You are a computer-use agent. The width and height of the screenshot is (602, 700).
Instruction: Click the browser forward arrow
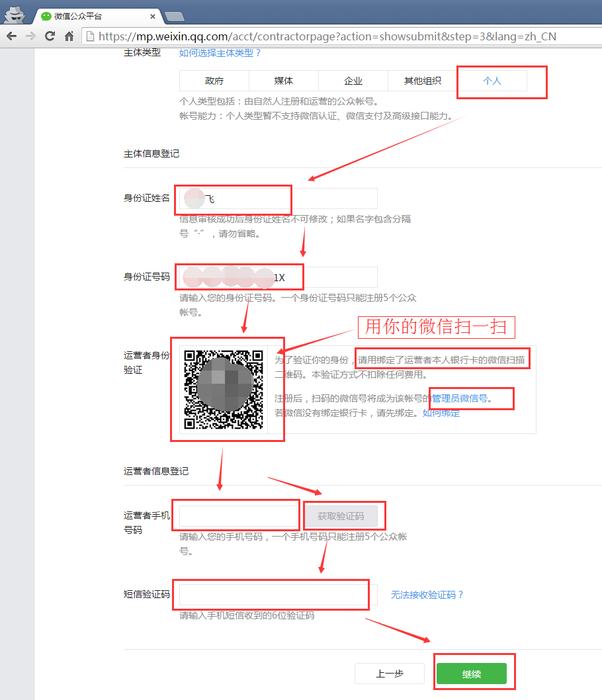(30, 36)
